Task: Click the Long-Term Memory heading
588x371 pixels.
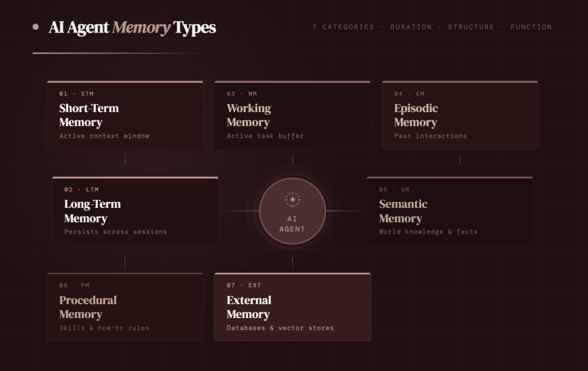Action: click(x=92, y=211)
